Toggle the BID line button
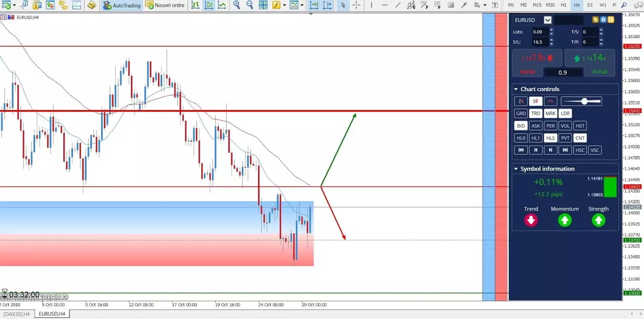Image resolution: width=644 pixels, height=319 pixels. click(x=521, y=126)
